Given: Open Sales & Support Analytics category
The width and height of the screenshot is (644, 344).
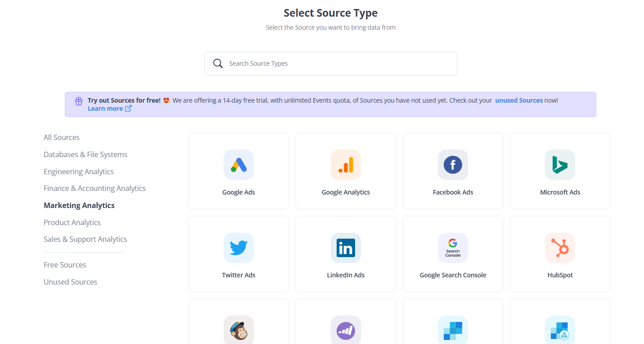Looking at the screenshot, I should 86,239.
